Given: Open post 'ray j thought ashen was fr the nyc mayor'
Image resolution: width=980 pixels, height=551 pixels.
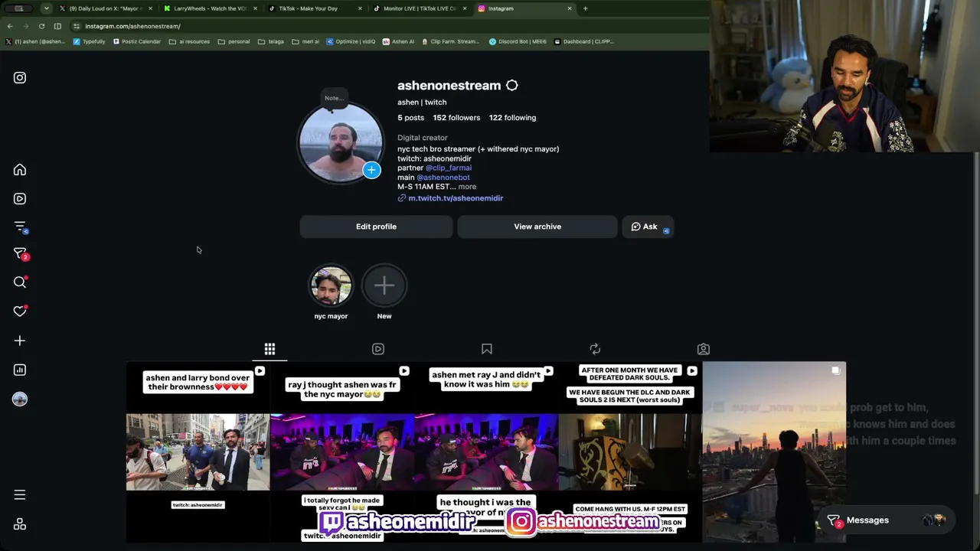Looking at the screenshot, I should tap(342, 452).
